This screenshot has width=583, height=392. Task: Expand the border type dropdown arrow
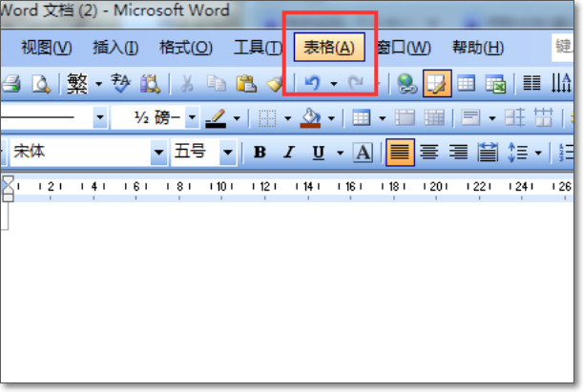point(287,118)
